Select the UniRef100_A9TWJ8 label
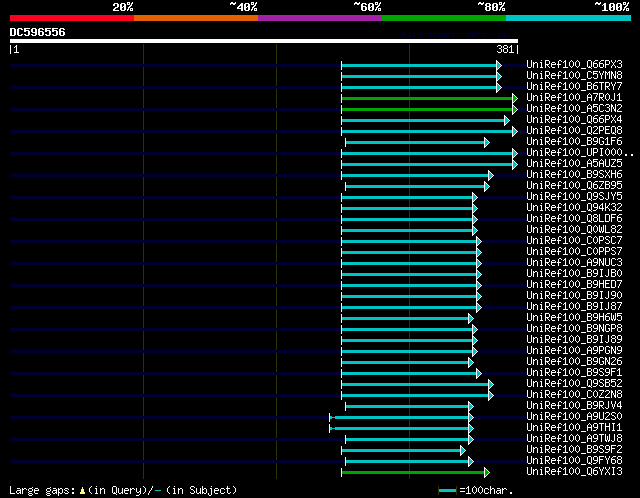Viewport: 640px width, 498px height. pyautogui.click(x=574, y=439)
